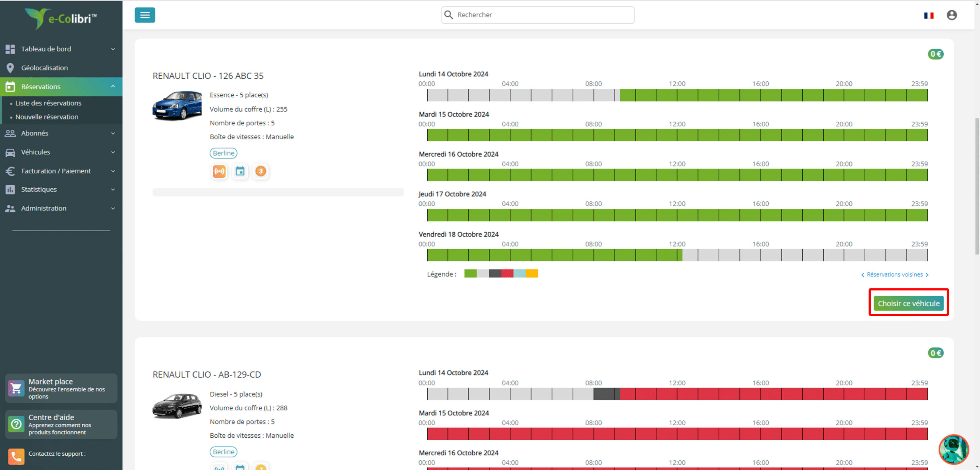The height and width of the screenshot is (470, 980).
Task: Click the green legend color swatch
Action: click(x=470, y=273)
